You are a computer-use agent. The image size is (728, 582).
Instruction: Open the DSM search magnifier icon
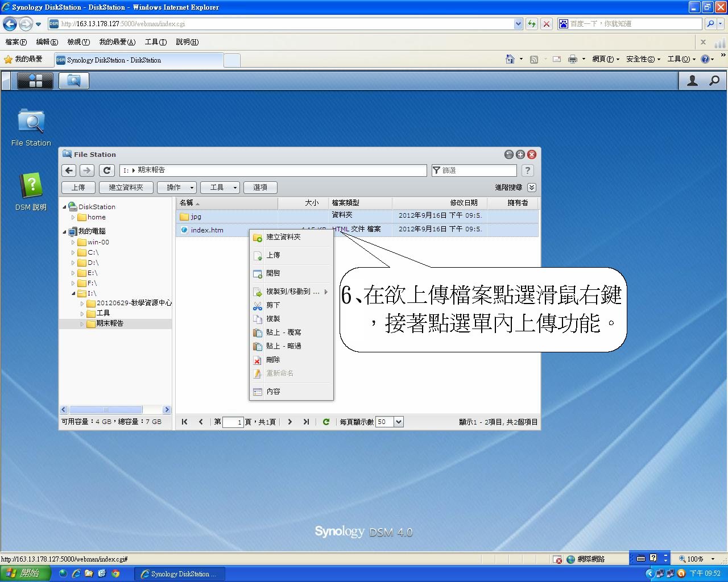[714, 81]
